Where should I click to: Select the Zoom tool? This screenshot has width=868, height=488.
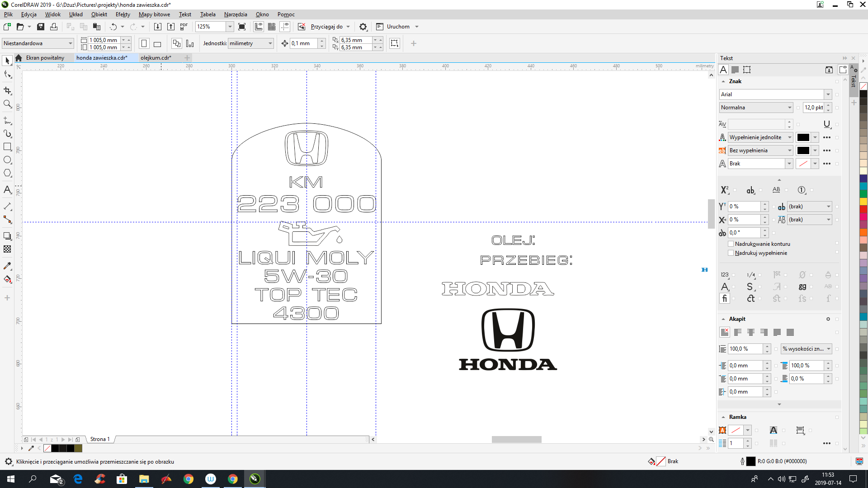tap(7, 104)
